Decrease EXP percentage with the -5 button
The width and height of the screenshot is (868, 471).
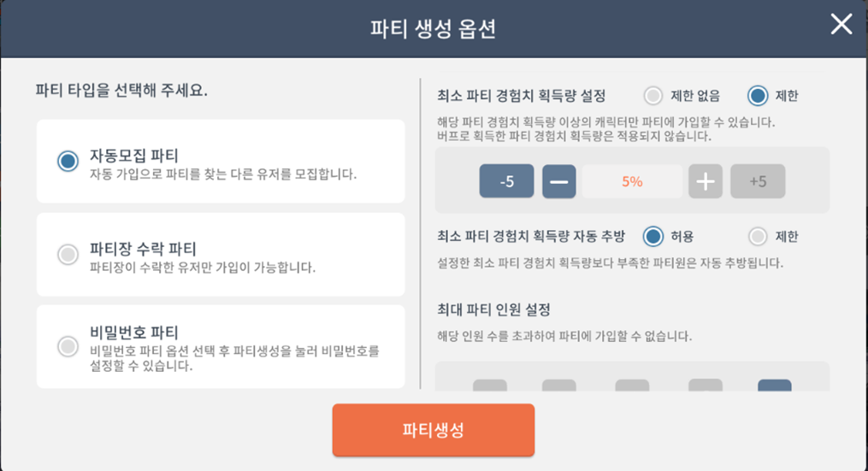point(506,181)
